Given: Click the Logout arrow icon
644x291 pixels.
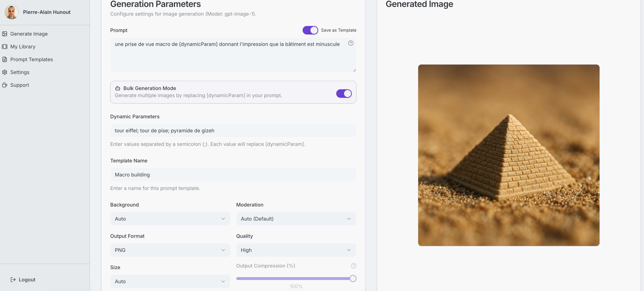Looking at the screenshot, I should [13, 279].
